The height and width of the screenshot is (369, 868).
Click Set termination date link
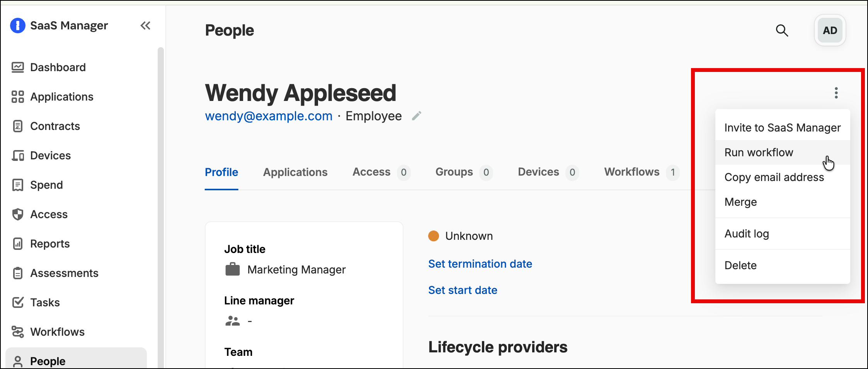click(x=480, y=264)
